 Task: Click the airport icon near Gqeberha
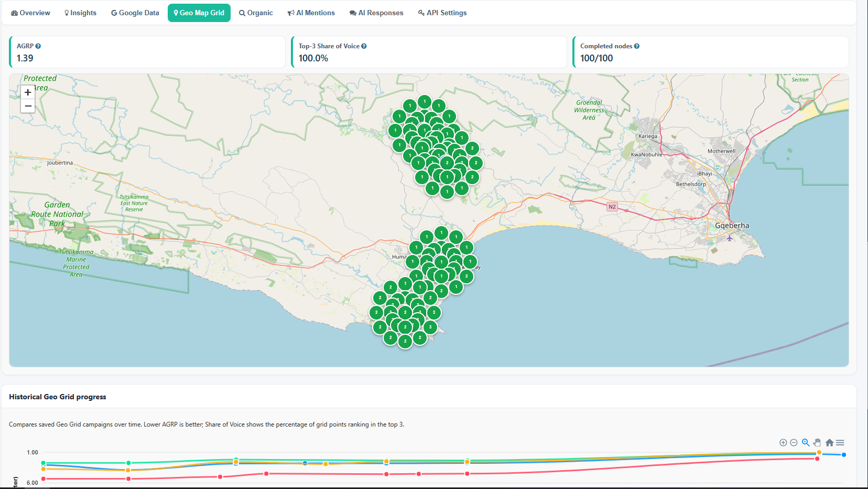[x=730, y=238]
